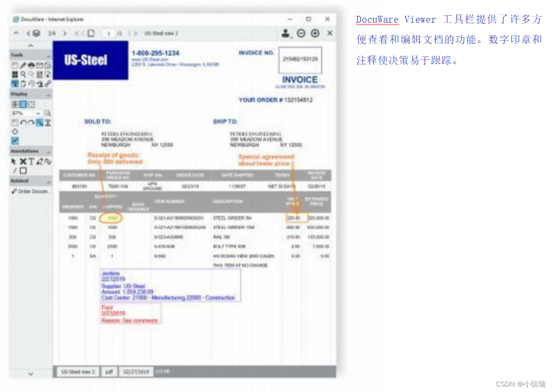Collapse the Tools section
553x392 pixels.
click(x=49, y=56)
